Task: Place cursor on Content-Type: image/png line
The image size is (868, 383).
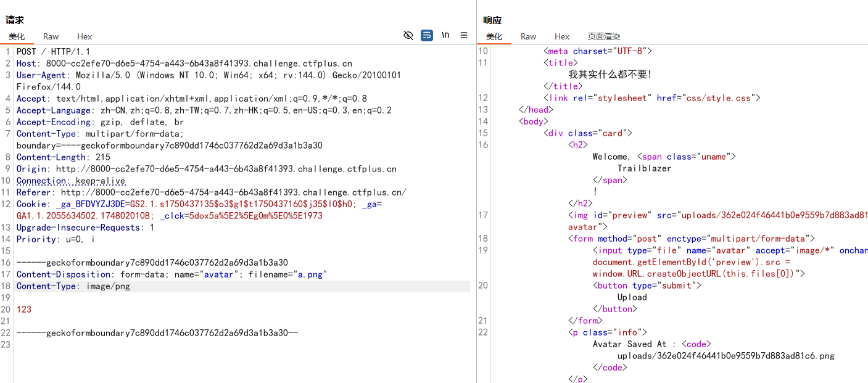Action: 73,286
